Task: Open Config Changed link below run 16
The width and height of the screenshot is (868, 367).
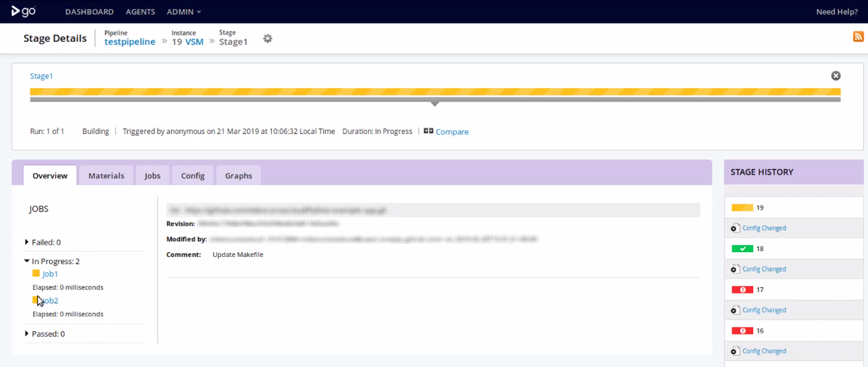Action: [x=764, y=351]
